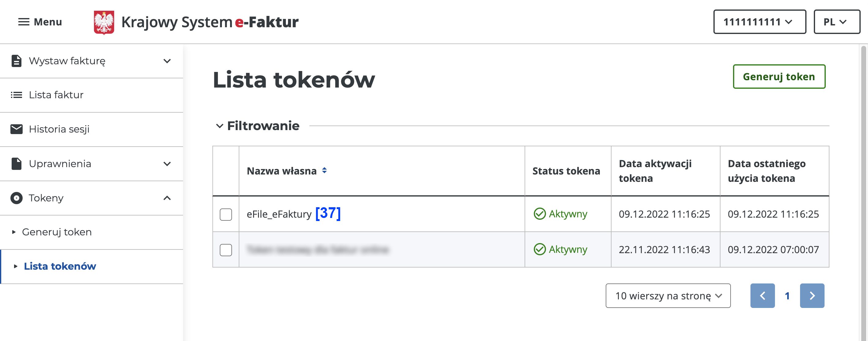
Task: Go to the next page arrow
Action: 812,295
